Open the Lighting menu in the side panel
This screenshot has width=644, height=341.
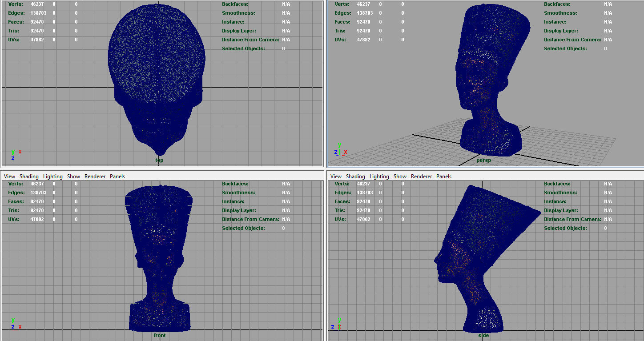click(x=379, y=177)
